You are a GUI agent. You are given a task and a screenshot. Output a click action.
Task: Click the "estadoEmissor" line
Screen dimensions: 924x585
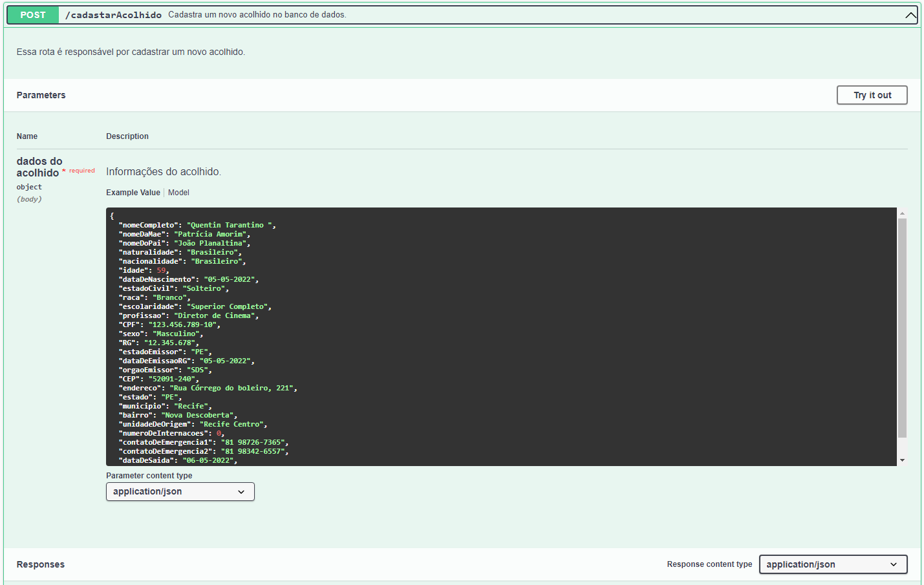[166, 352]
